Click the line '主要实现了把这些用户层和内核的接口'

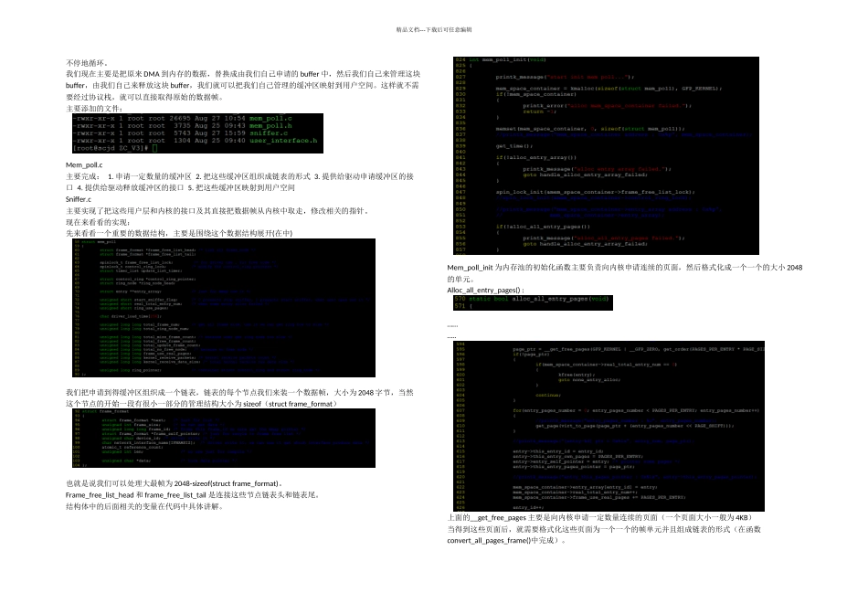coord(217,211)
